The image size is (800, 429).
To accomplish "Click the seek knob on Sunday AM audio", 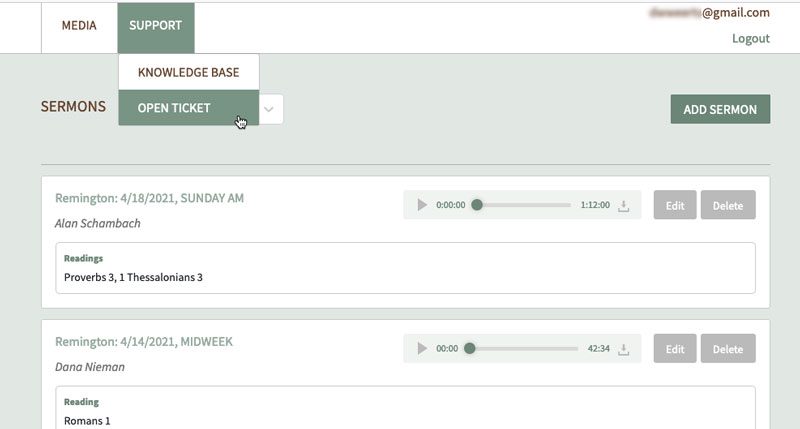I will click(x=477, y=205).
